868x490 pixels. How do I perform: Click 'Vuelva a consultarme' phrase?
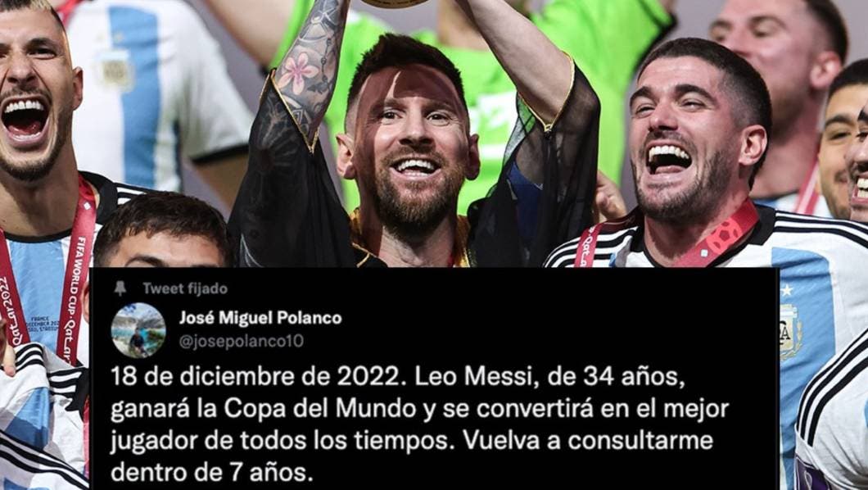[588, 442]
